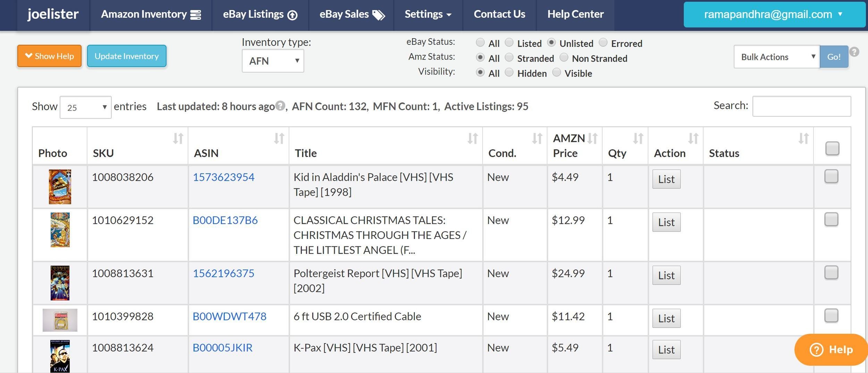868x373 pixels.
Task: Open the Bulk Actions dropdown
Action: pos(777,57)
